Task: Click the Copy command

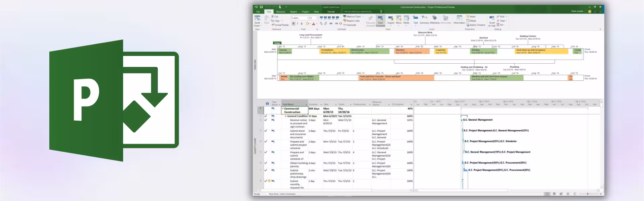Action: coord(275,21)
